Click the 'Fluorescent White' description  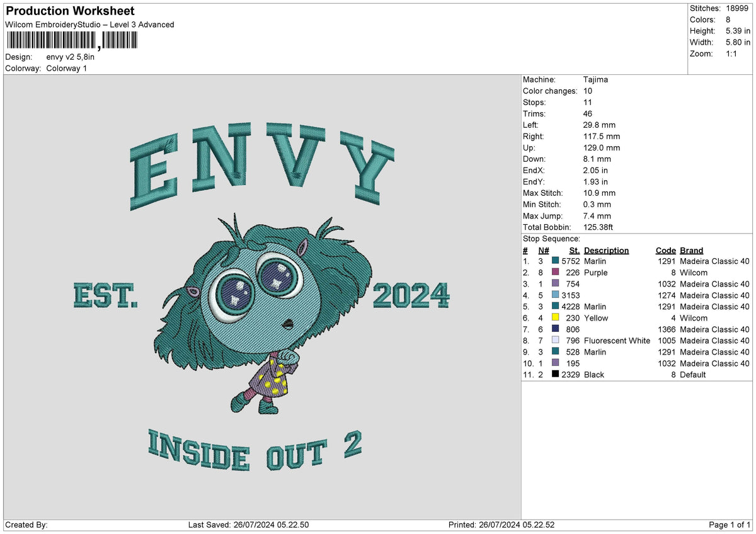(x=617, y=341)
